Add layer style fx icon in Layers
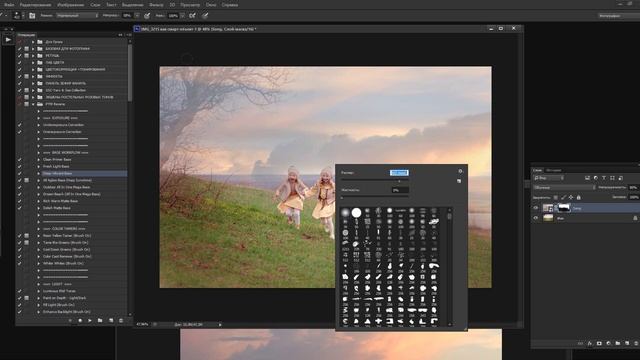 (590, 344)
